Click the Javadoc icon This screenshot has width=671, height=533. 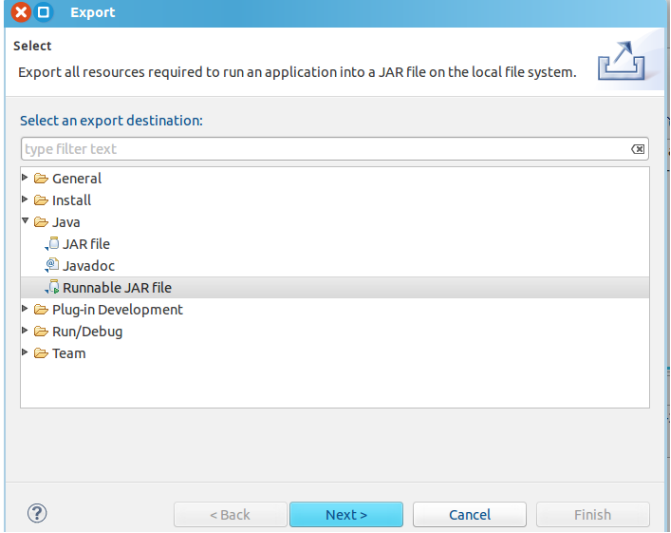click(x=53, y=266)
